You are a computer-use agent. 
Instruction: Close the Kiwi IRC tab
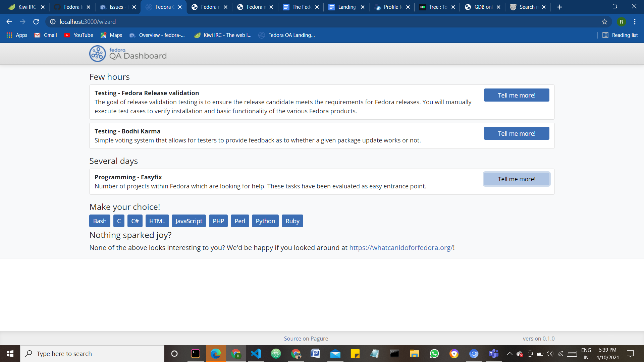click(43, 7)
